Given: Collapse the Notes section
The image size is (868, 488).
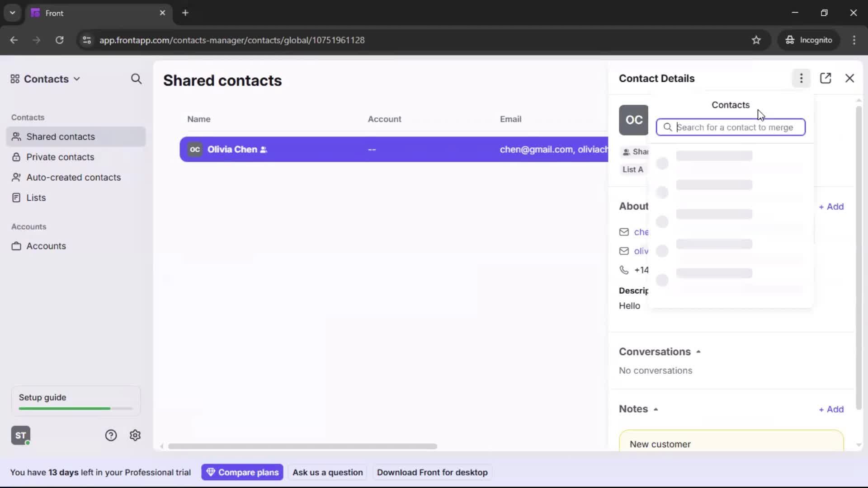Looking at the screenshot, I should (656, 409).
